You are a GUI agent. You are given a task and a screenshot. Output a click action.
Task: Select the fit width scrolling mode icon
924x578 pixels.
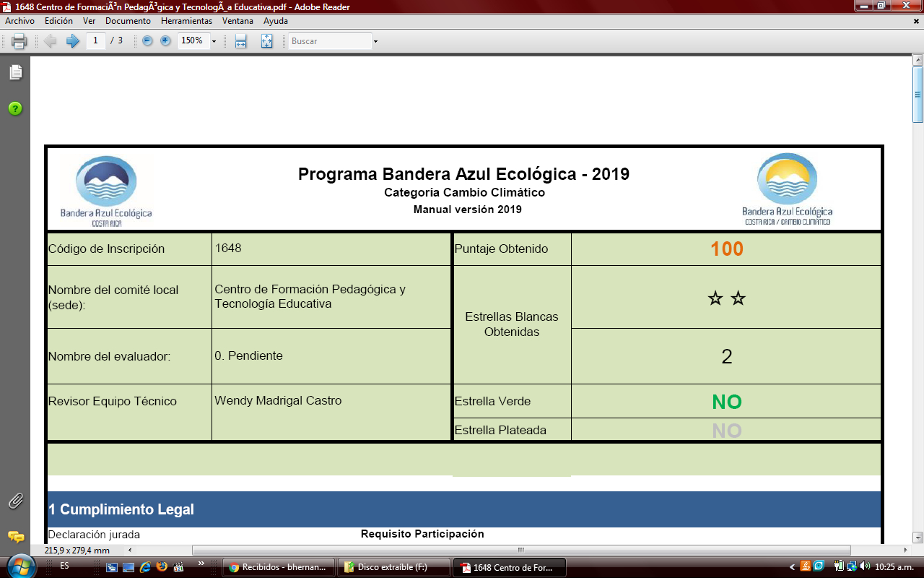pos(241,41)
